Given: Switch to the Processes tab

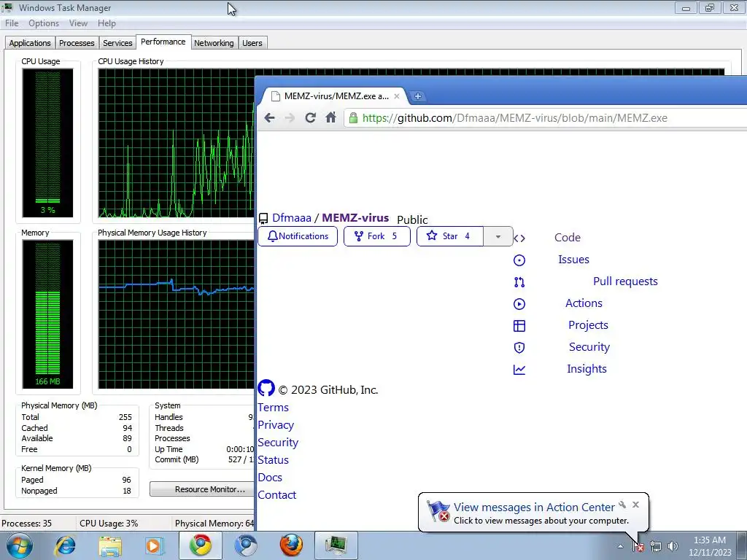Looking at the screenshot, I should [77, 43].
